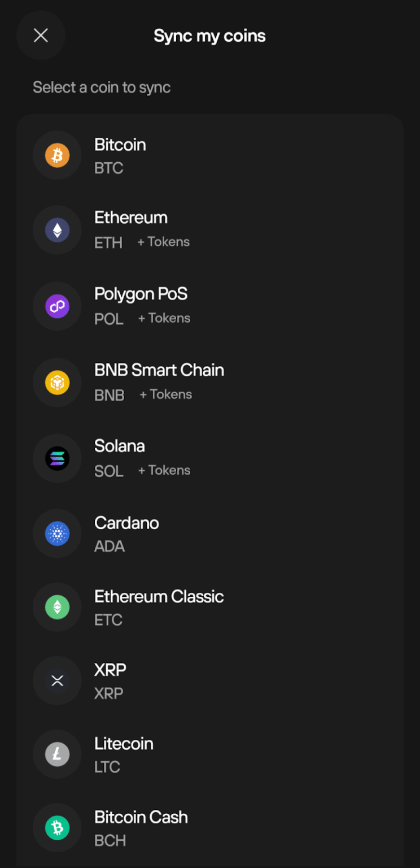Select the Ethereum Classic label

pyautogui.click(x=159, y=597)
